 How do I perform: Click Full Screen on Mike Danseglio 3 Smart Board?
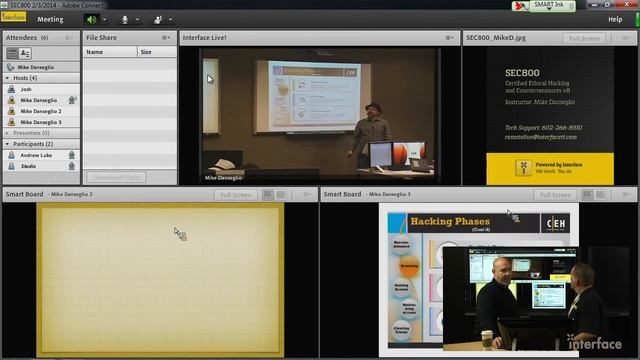pyautogui.click(x=555, y=195)
